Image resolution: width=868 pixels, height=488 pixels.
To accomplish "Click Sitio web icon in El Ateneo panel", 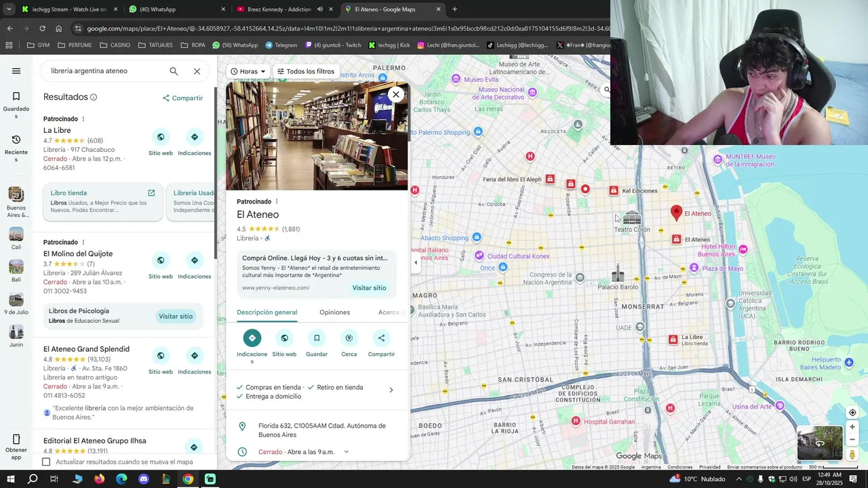I will coord(284,338).
